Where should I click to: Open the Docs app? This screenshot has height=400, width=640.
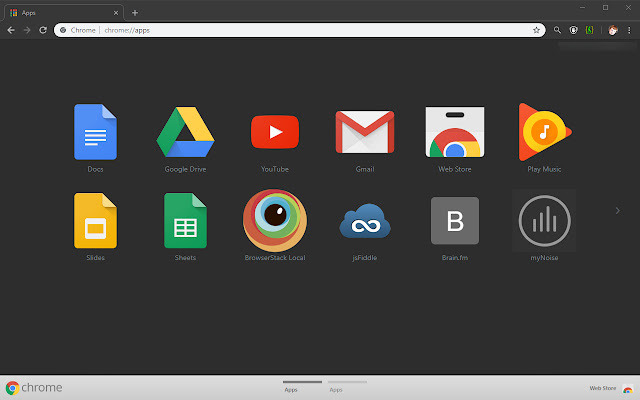tap(95, 132)
